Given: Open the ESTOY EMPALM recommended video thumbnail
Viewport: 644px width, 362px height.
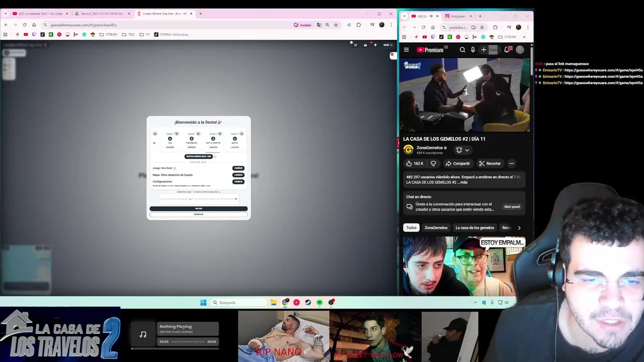Looking at the screenshot, I should point(464,266).
